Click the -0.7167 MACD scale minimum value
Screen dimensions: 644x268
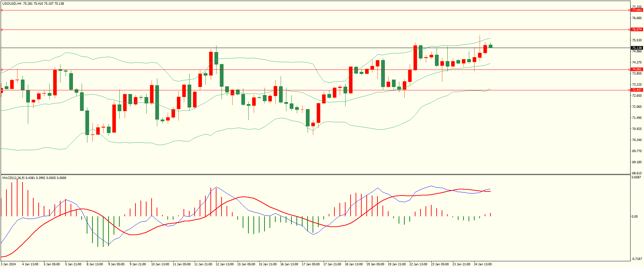pyautogui.click(x=636, y=259)
